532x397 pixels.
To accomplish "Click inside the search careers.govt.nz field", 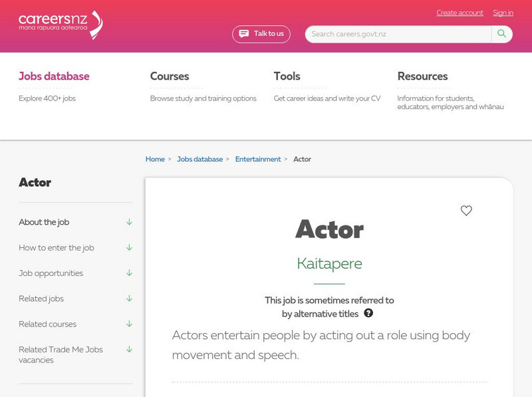I will (x=392, y=33).
